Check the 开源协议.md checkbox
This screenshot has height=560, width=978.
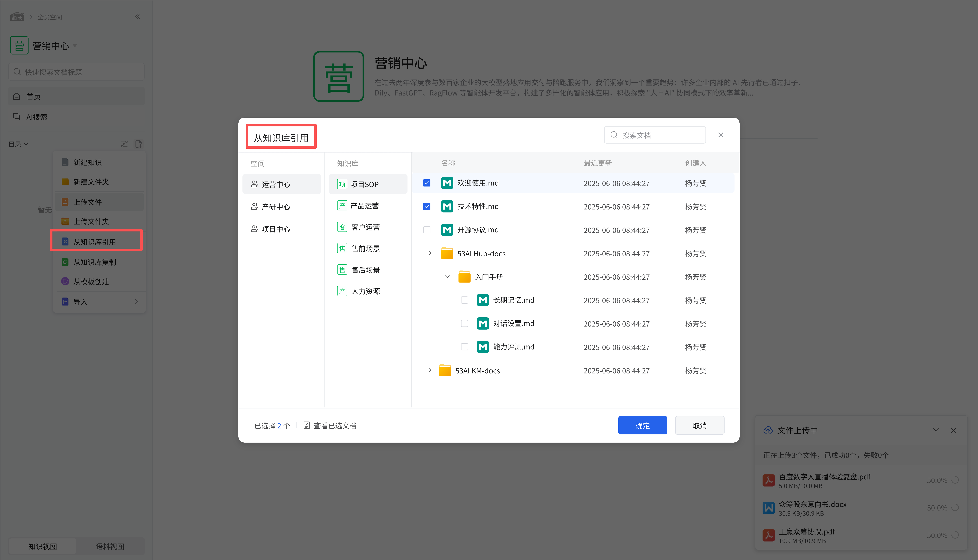(x=427, y=230)
